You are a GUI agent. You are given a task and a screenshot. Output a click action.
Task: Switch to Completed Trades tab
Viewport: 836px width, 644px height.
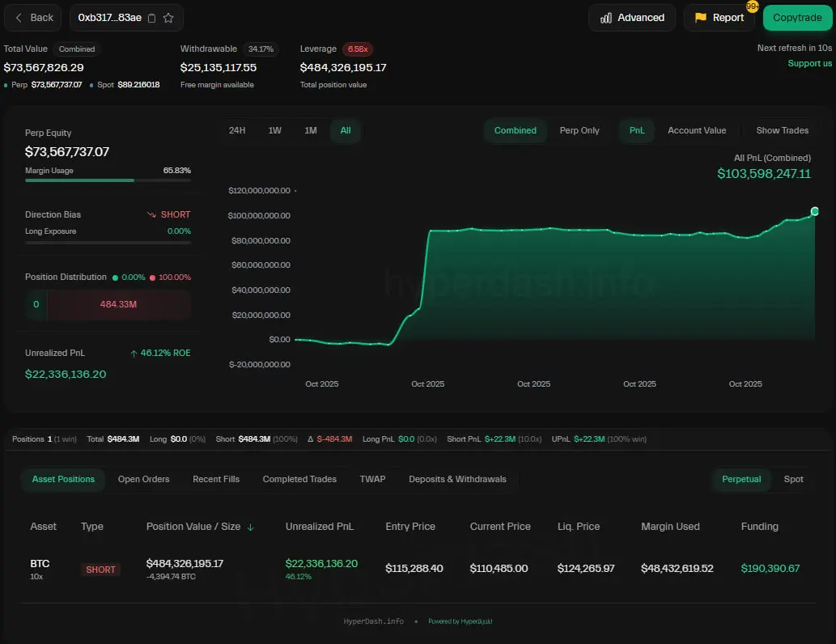point(299,479)
